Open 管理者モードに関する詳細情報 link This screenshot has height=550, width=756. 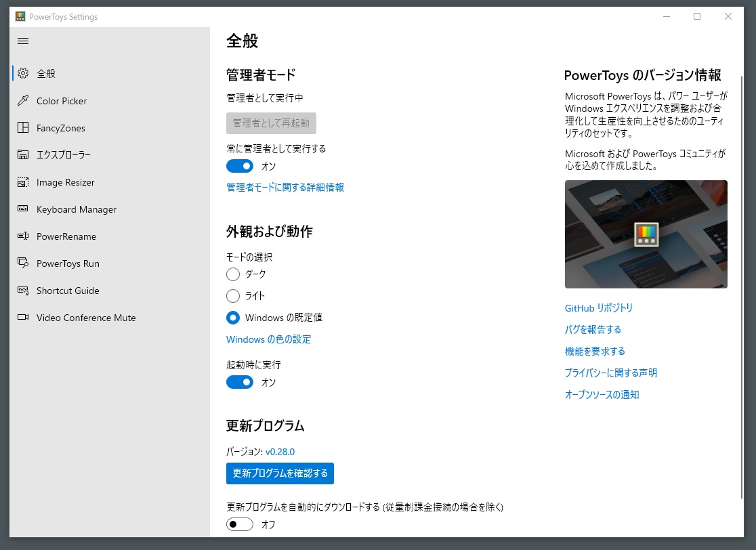pos(285,187)
